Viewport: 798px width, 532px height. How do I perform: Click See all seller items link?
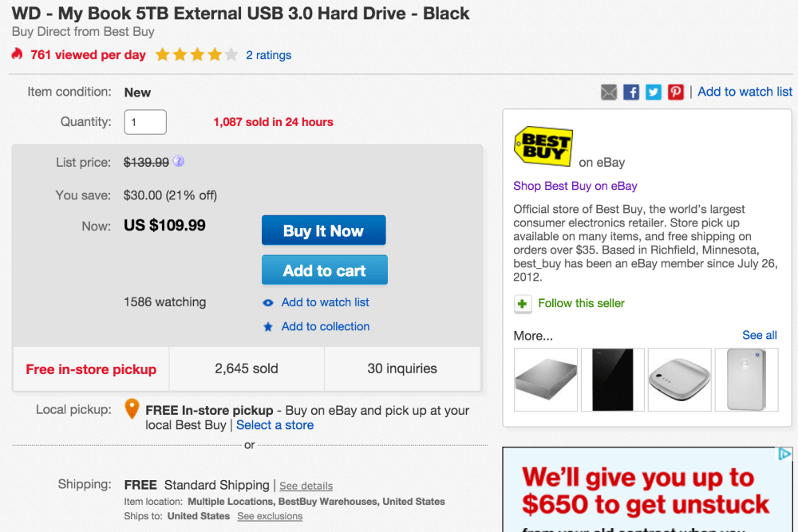pyautogui.click(x=760, y=335)
